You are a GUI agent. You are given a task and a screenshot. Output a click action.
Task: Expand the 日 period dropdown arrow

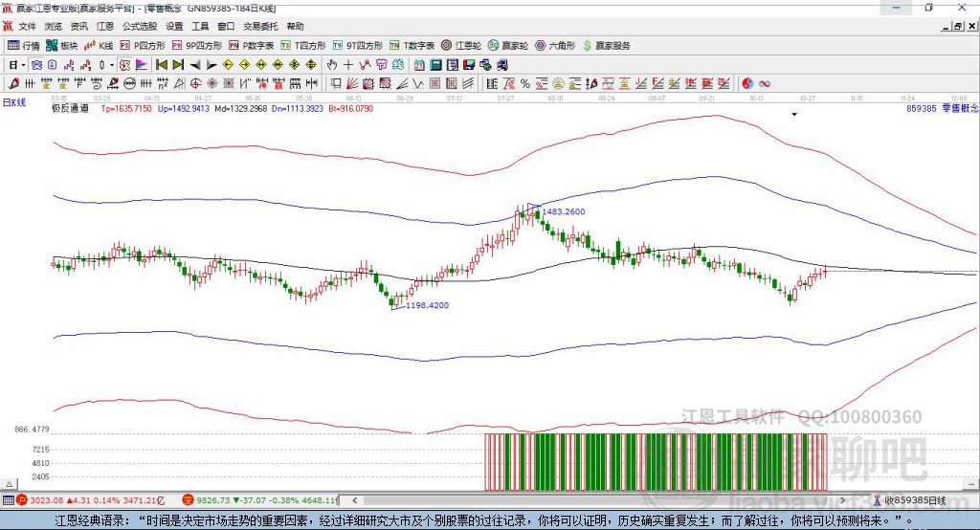click(24, 65)
